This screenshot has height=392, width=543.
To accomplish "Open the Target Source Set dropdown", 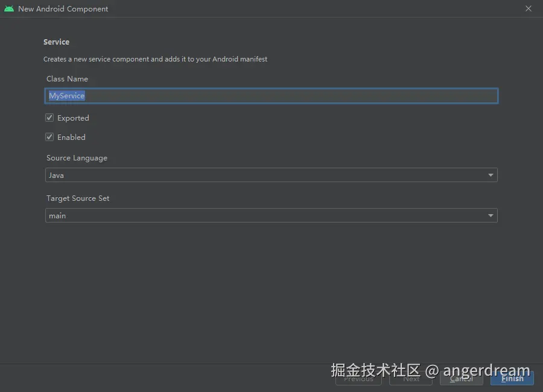I will click(271, 215).
